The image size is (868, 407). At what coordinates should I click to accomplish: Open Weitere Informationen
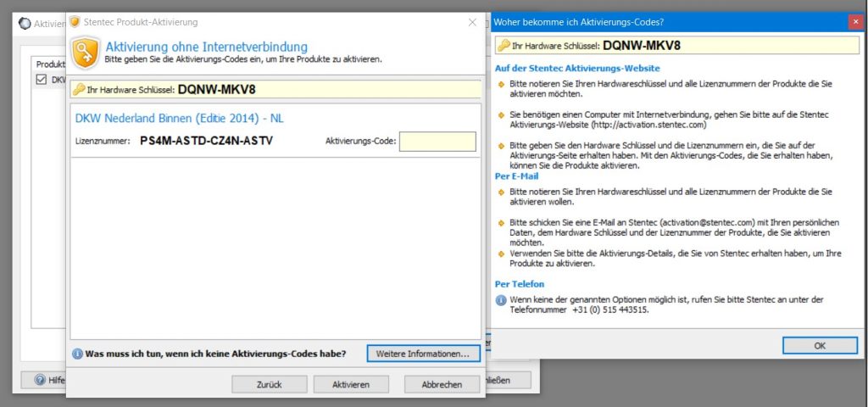[423, 353]
